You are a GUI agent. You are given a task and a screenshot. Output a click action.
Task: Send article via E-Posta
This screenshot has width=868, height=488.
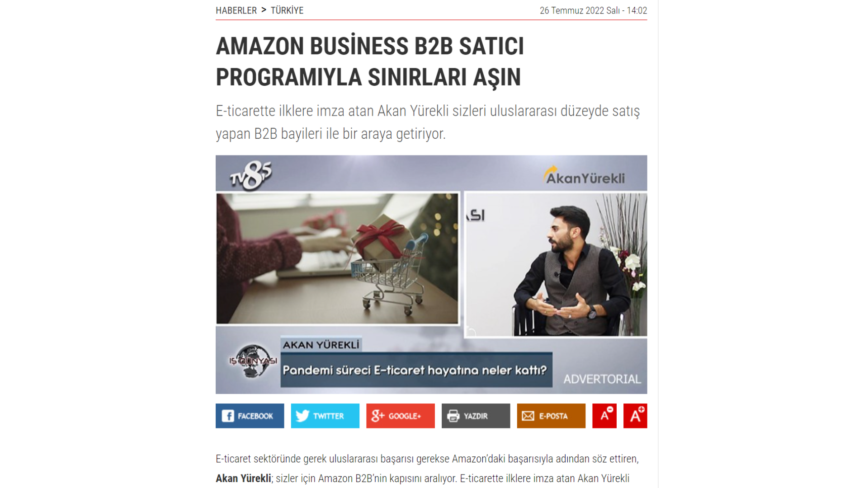coord(551,416)
